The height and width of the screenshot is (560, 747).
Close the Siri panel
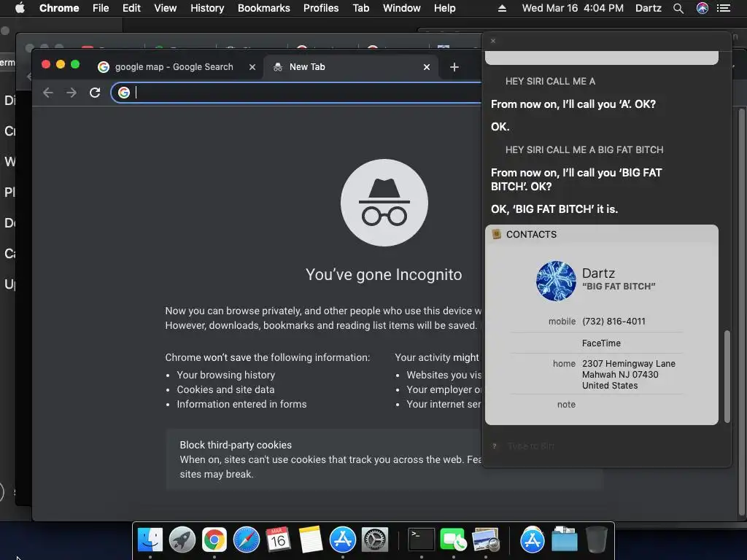pos(493,41)
